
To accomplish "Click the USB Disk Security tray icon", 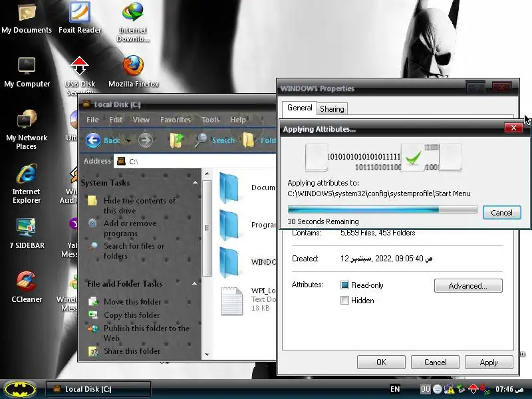I will (x=473, y=389).
